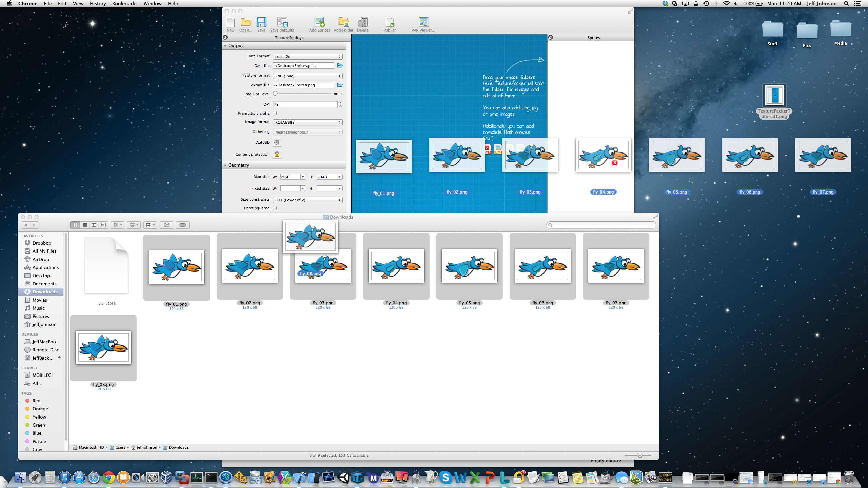Click the AutoSD gear icon
Viewport: 868px width, 488px height.
coord(277,142)
